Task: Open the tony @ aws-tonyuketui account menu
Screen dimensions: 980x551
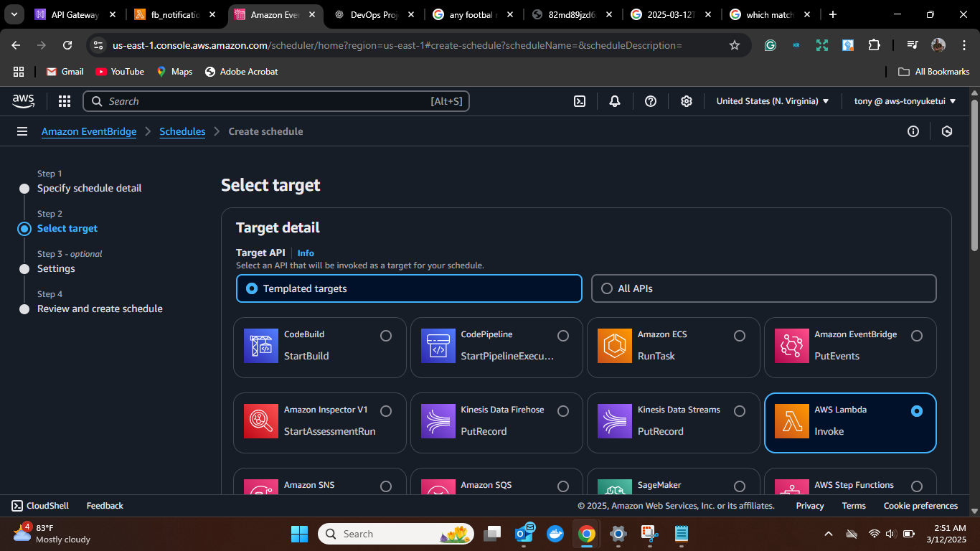Action: (x=905, y=101)
